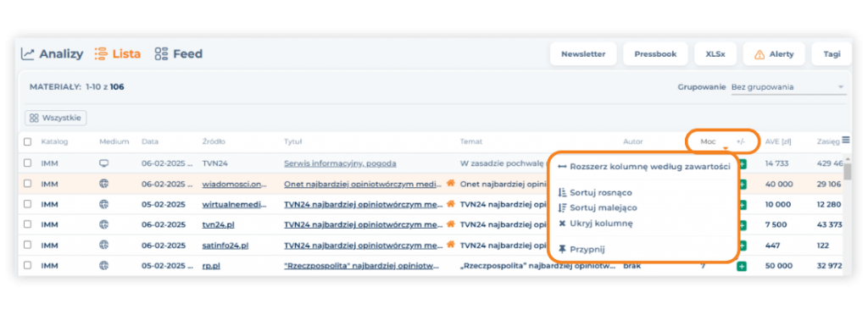Image resolution: width=868 pixels, height=315 pixels.
Task: Click the Wszystkie filter button
Action: (x=56, y=118)
